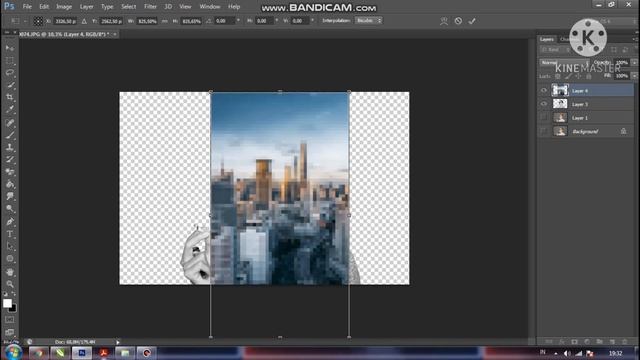
Task: Select the Brush tool
Action: [10, 135]
